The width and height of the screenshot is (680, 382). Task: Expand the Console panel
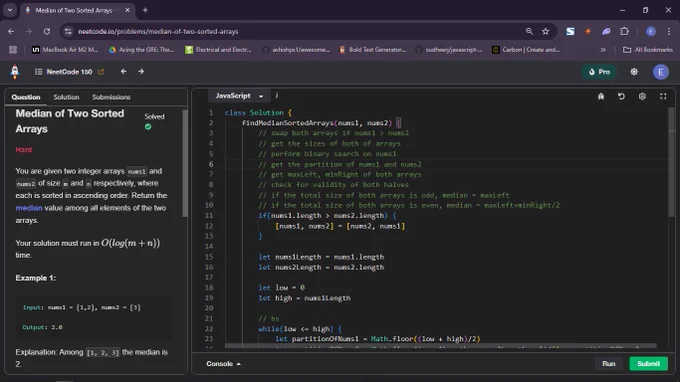pos(223,364)
